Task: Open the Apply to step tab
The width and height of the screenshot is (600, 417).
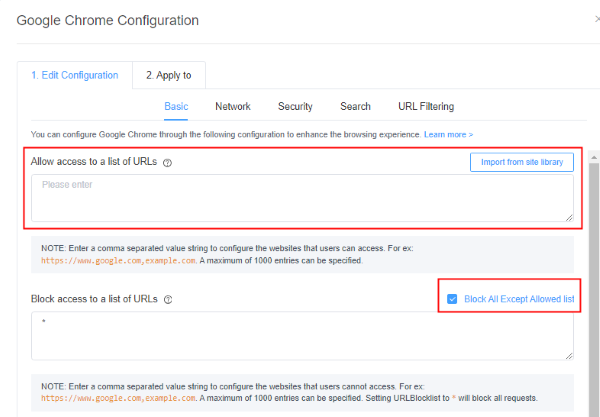Action: pyautogui.click(x=169, y=75)
